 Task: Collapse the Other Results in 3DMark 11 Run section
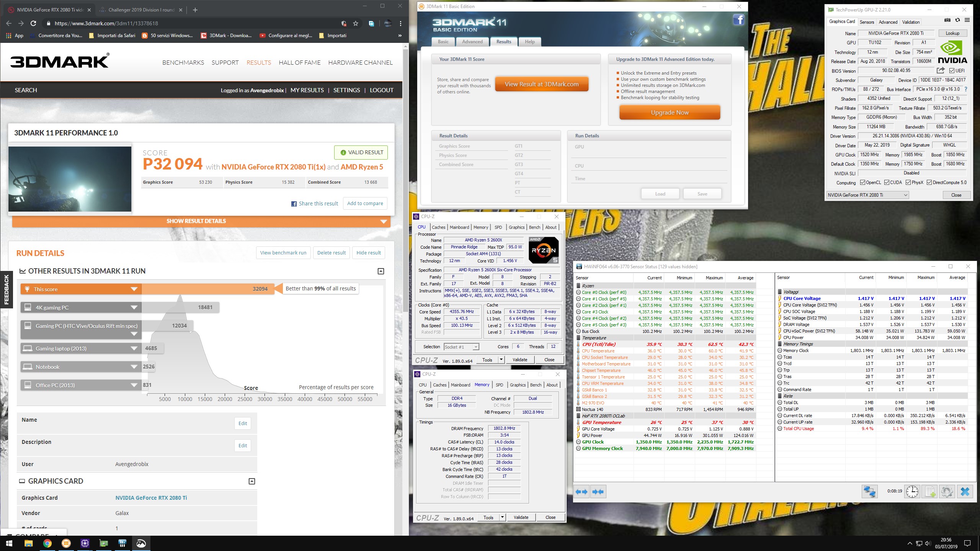point(381,271)
